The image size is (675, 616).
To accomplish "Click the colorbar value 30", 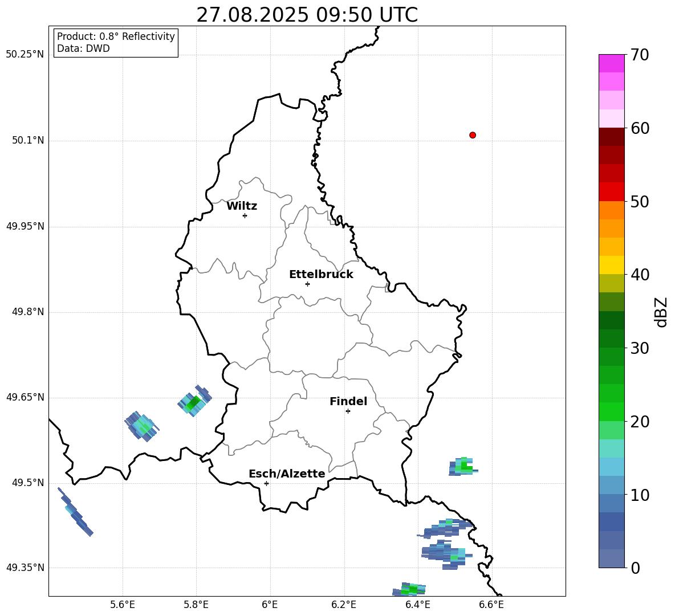I will [x=640, y=348].
